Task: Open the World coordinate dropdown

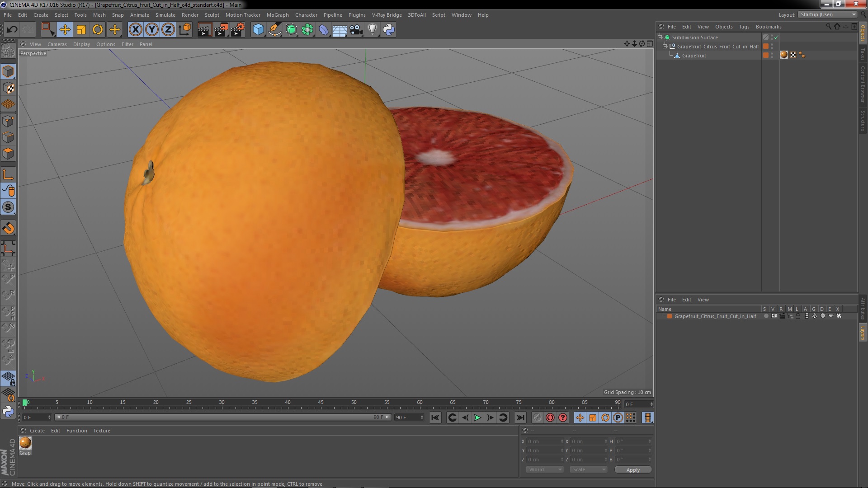Action: [x=545, y=469]
